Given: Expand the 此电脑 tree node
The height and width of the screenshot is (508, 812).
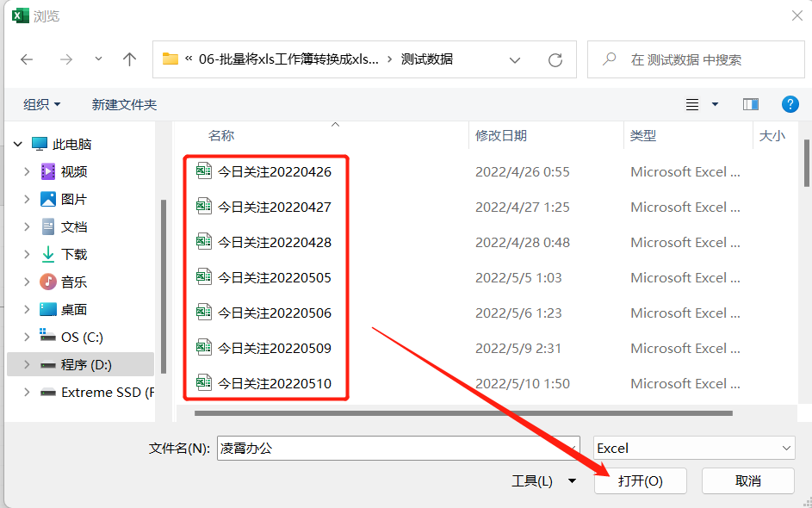Looking at the screenshot, I should click(15, 144).
